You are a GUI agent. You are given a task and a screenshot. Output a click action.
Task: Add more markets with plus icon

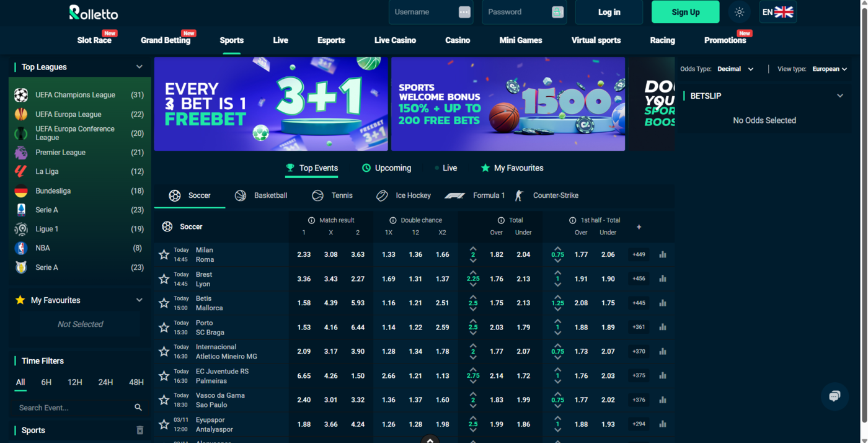coord(639,227)
